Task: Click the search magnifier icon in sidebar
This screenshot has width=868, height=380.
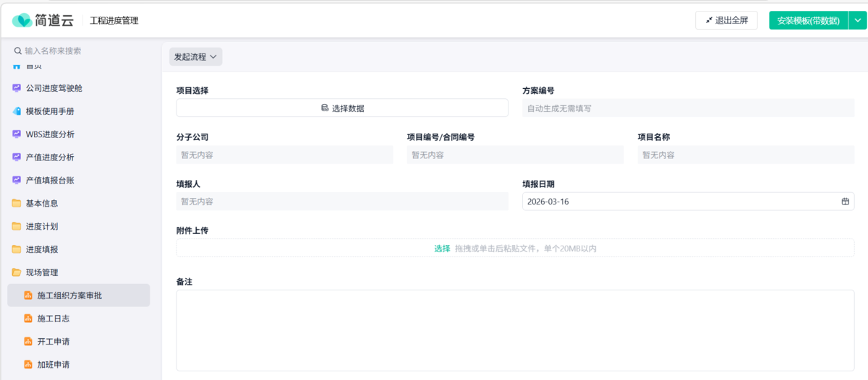Action: [18, 51]
